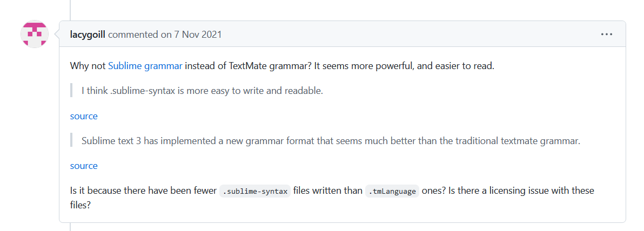Follow the "Sublime grammar" hyperlink
This screenshot has width=644, height=231.
[145, 66]
